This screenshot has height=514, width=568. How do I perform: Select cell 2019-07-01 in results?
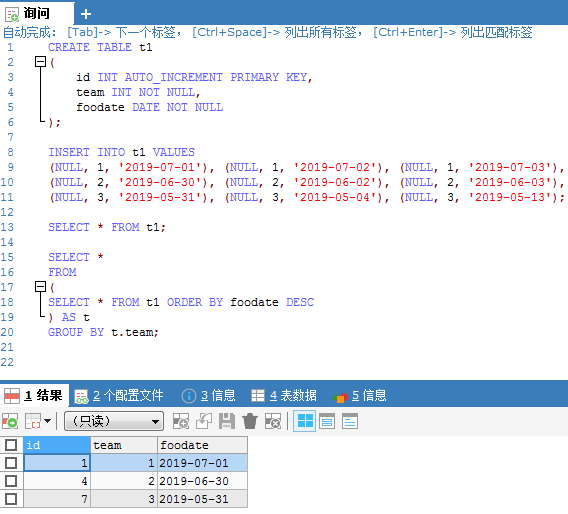(202, 463)
